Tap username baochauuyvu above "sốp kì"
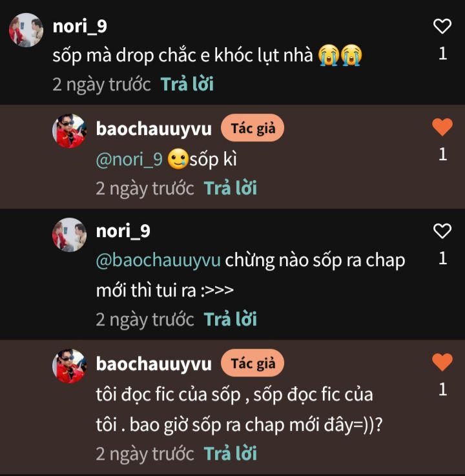The image size is (465, 476). (154, 129)
